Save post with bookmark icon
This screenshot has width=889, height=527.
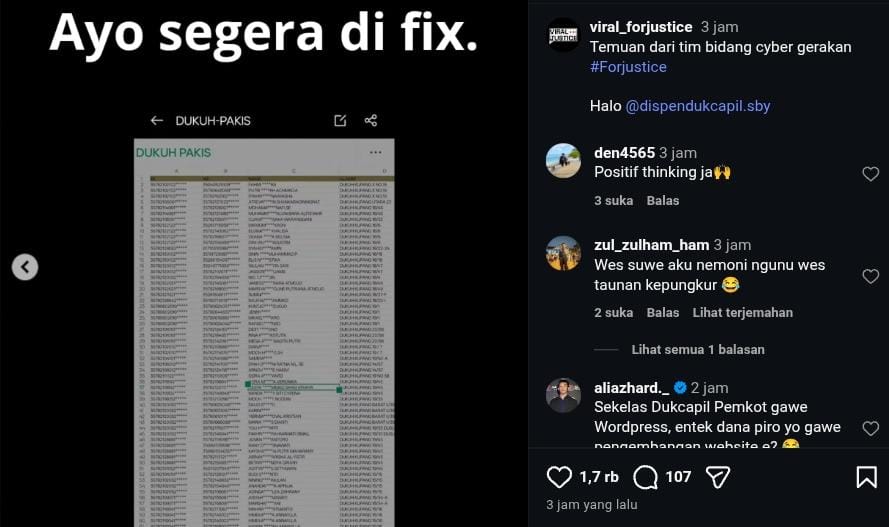[x=866, y=477]
